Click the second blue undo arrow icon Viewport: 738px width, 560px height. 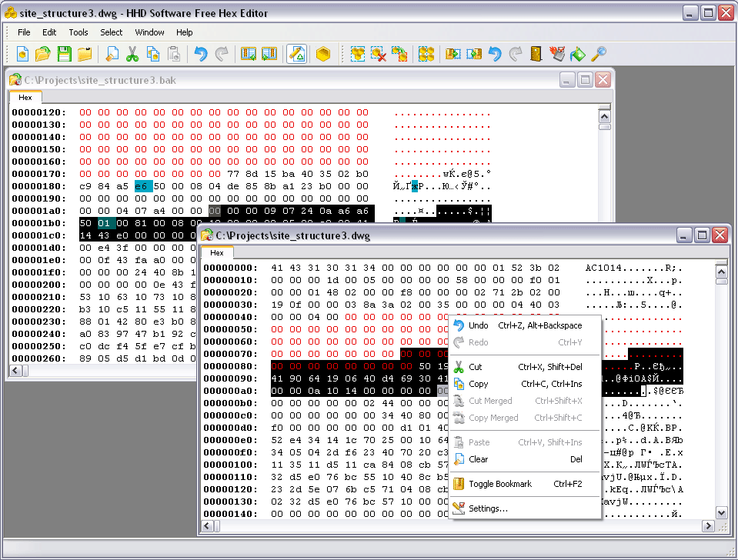(x=495, y=54)
